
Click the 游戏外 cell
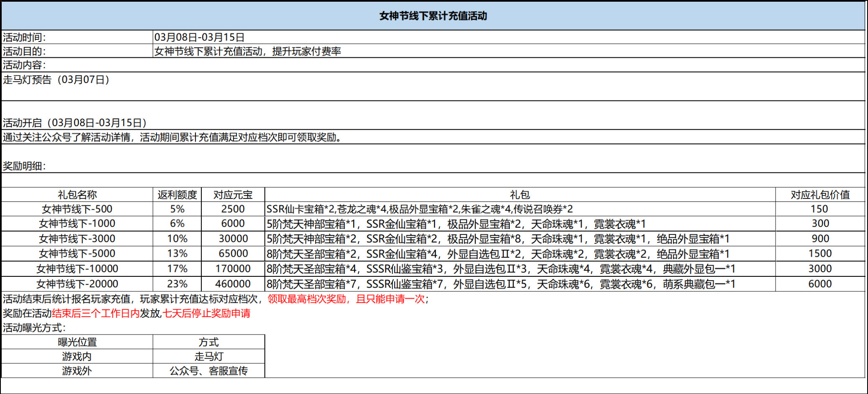pyautogui.click(x=77, y=371)
